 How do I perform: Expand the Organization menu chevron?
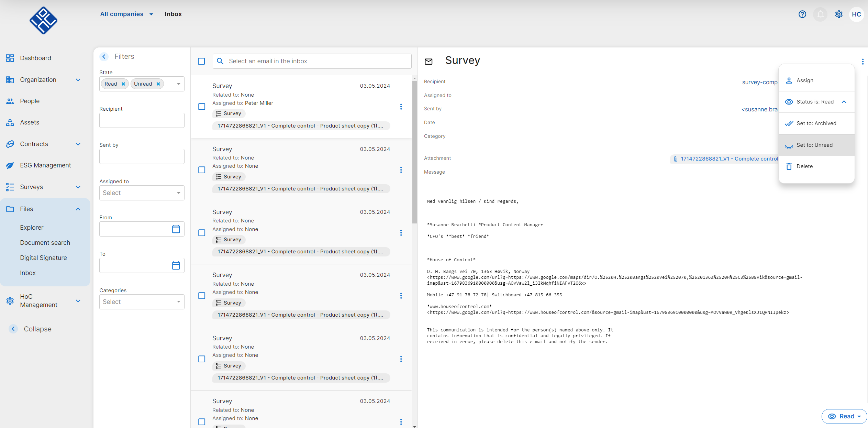pos(78,80)
